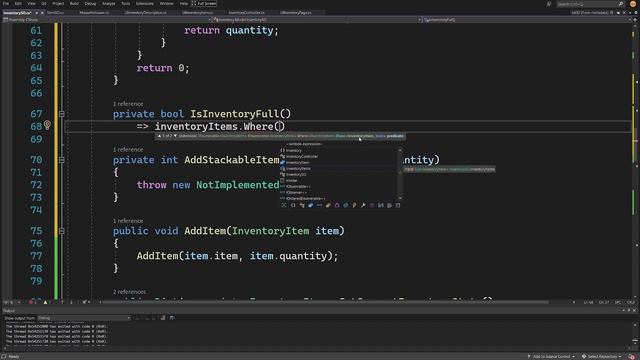Screen dimensions: 640x360
Task: Click the search box in the title bar
Action: [590, 4]
